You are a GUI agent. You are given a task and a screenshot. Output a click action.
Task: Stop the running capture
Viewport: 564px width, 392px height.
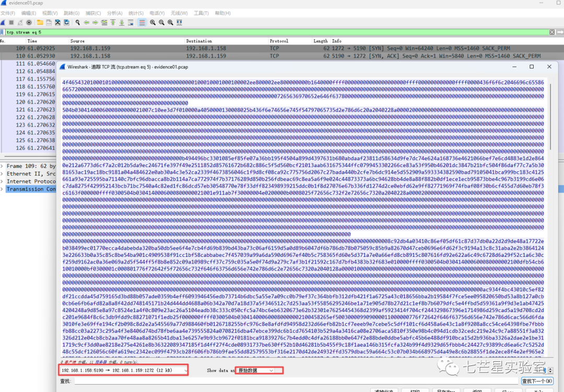tap(11, 22)
